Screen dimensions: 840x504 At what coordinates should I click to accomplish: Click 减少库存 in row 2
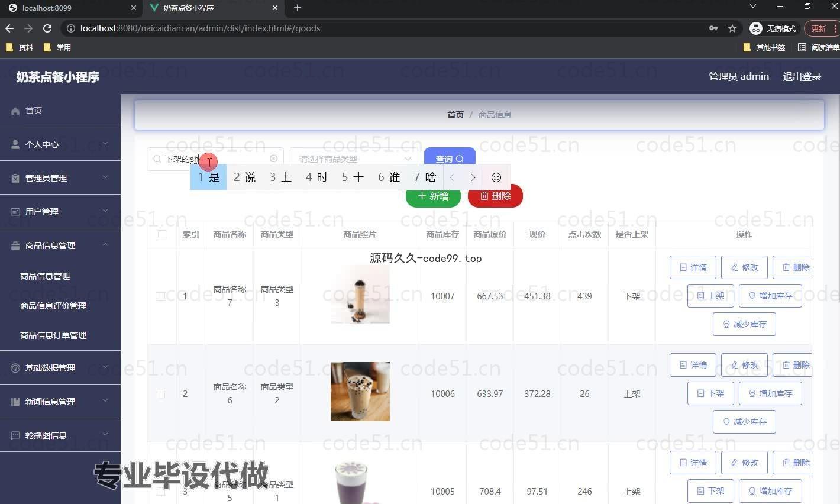[x=744, y=422]
